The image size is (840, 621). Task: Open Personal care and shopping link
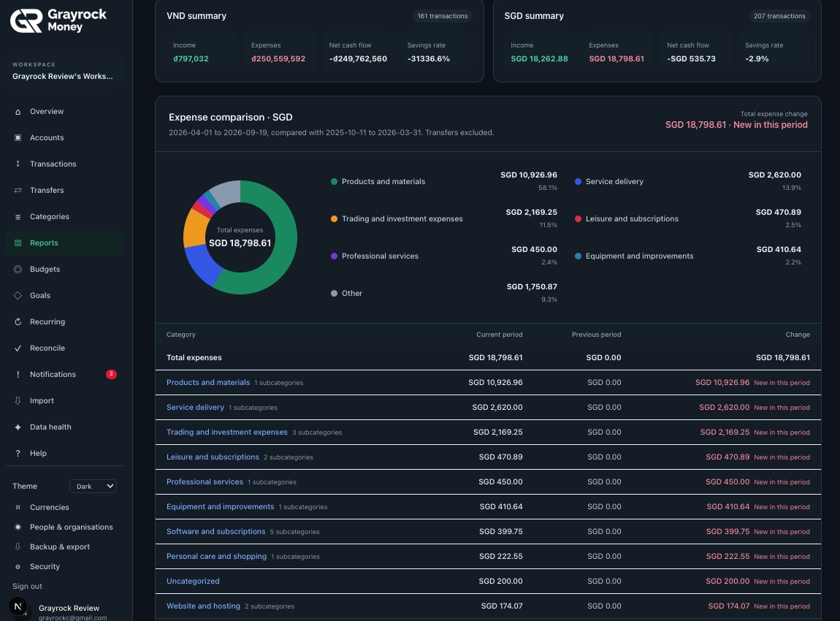(216, 556)
